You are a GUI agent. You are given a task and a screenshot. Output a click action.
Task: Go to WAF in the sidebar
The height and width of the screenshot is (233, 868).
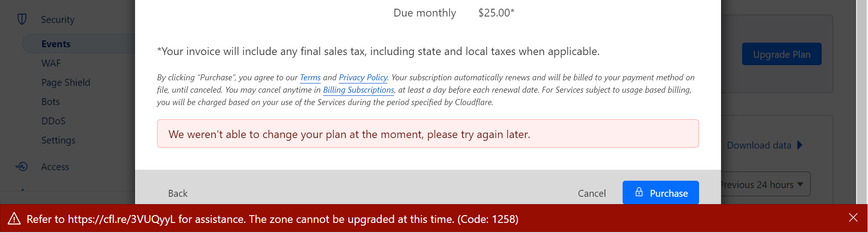point(51,63)
